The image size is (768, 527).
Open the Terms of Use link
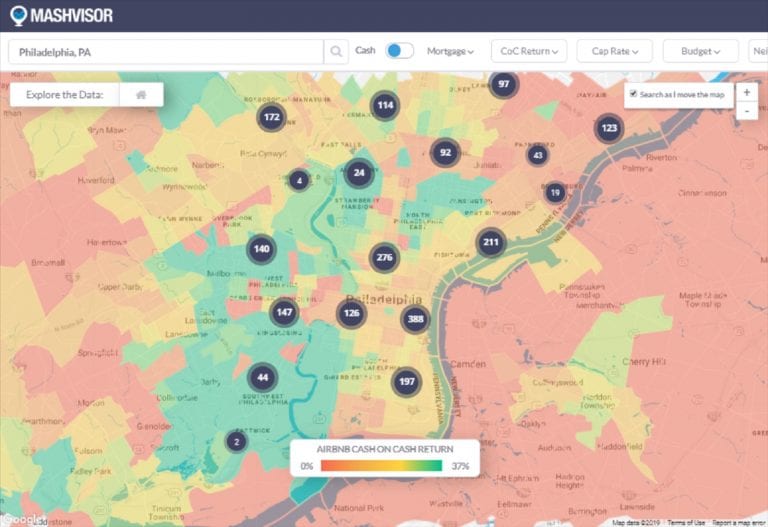(x=686, y=522)
